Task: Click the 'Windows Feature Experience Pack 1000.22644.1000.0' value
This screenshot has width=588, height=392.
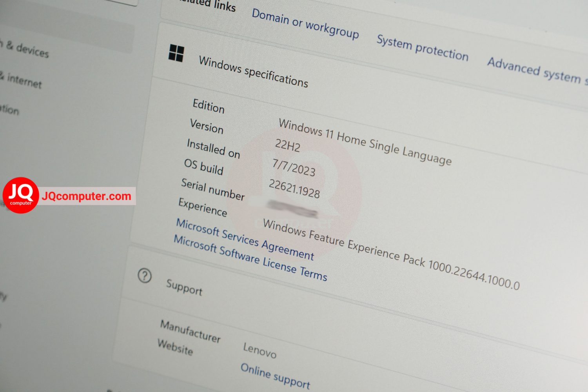Action: tap(391, 254)
